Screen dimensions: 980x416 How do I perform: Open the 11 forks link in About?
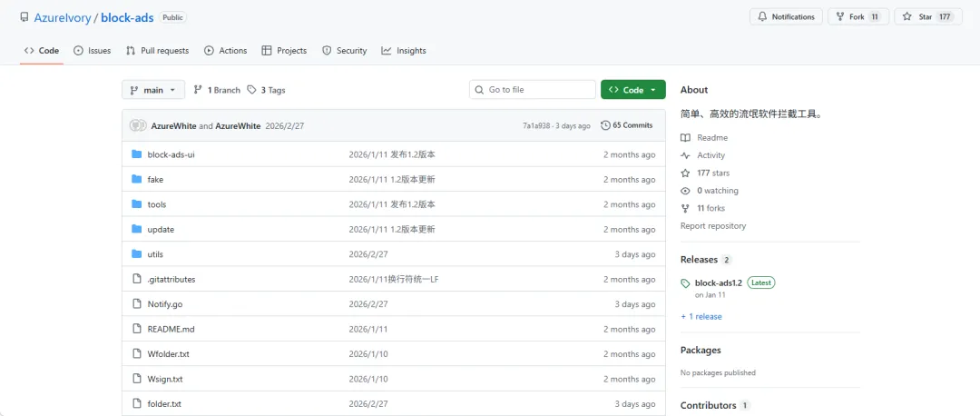point(711,208)
